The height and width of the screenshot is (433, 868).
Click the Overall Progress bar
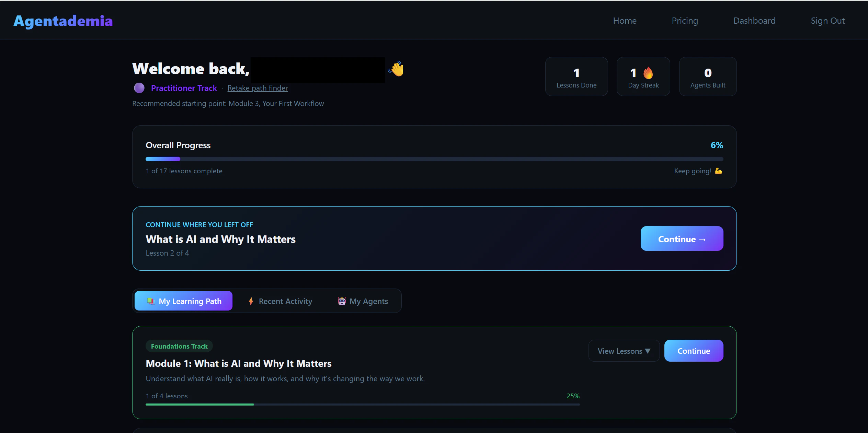click(434, 159)
